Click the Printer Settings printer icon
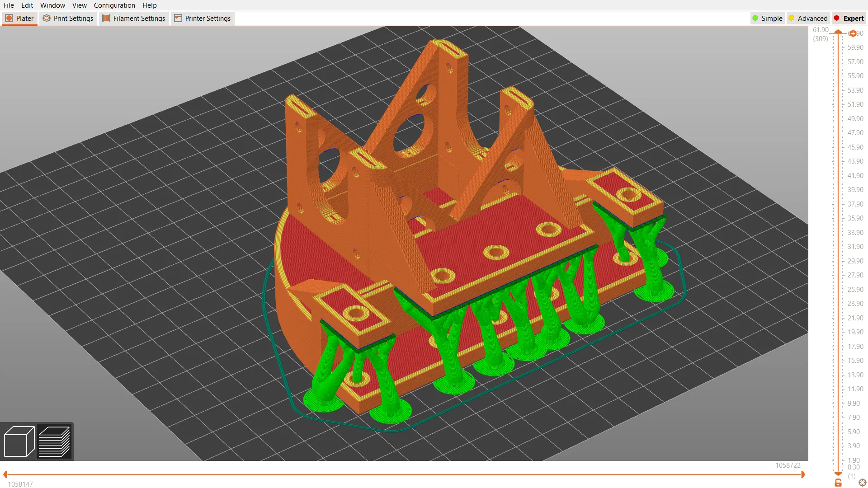 point(177,18)
